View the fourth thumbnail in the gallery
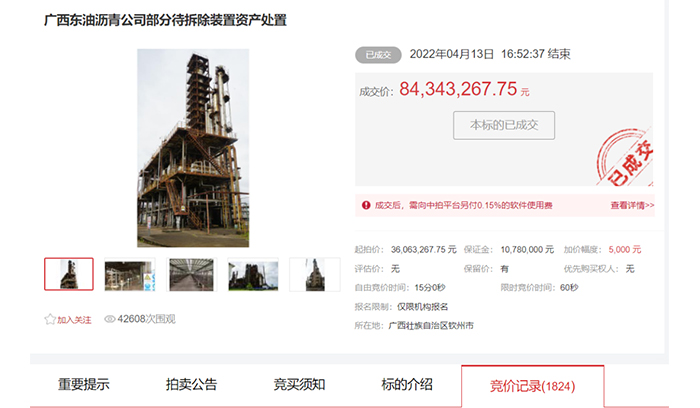Viewport: 700px width, 408px height. [253, 274]
